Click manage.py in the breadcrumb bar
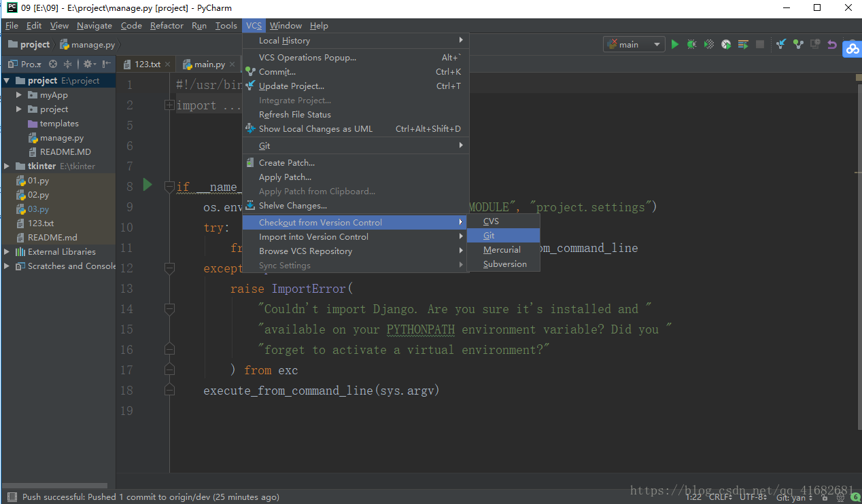The height and width of the screenshot is (504, 862). pos(88,45)
